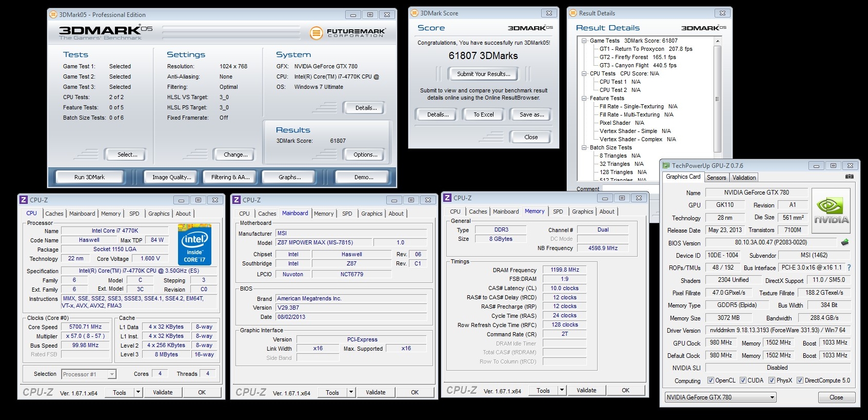Click the To Excel button

pos(483,114)
